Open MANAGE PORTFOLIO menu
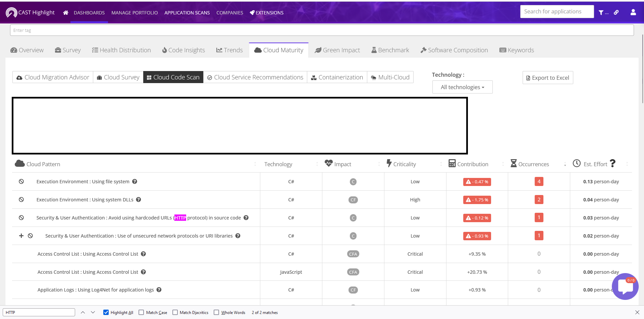Viewport: 644px width, 319px height. [x=135, y=13]
